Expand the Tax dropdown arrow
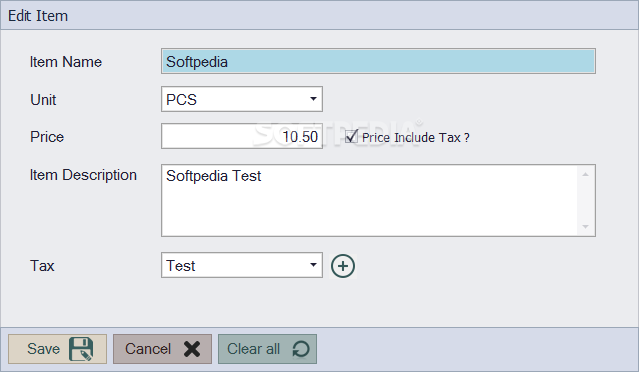Viewport: 639px width, 372px height. (313, 265)
